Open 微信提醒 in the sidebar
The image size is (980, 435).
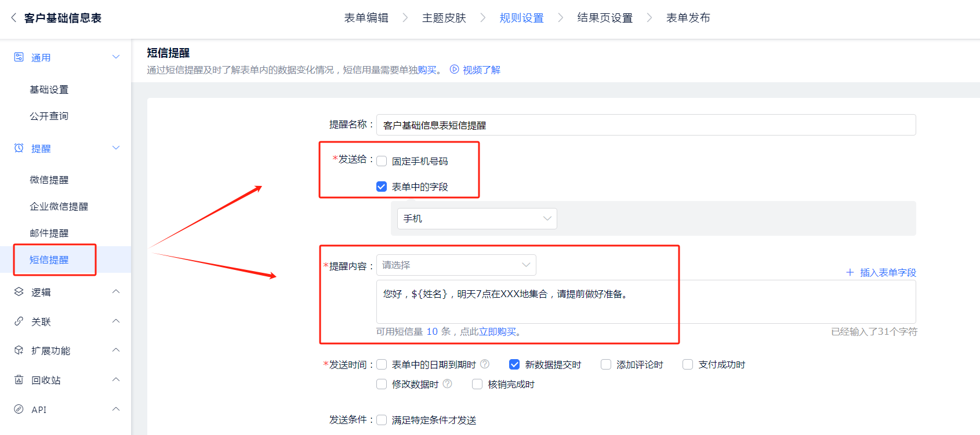pos(49,180)
